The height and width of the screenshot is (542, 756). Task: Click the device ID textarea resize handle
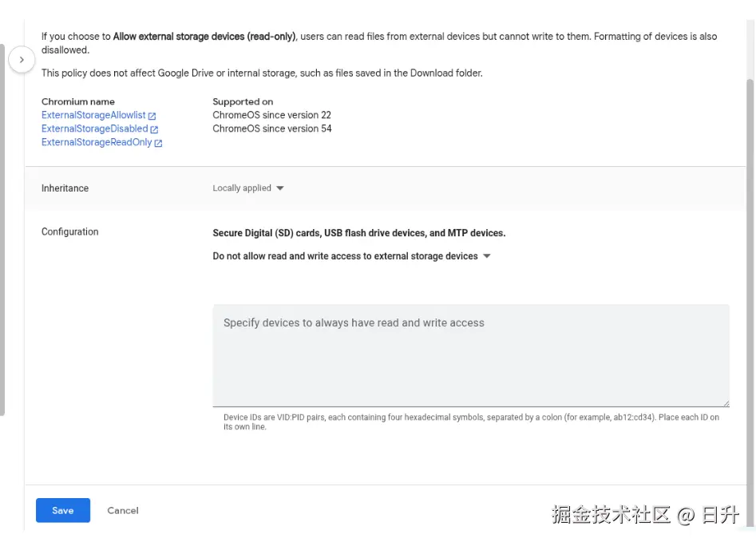tap(726, 403)
